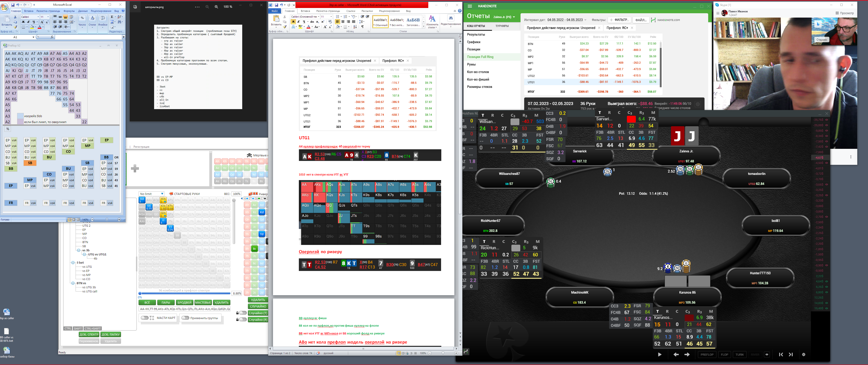The image size is (868, 365).
Task: Click the ДОБ. СПЕКТР button
Action: point(89,335)
